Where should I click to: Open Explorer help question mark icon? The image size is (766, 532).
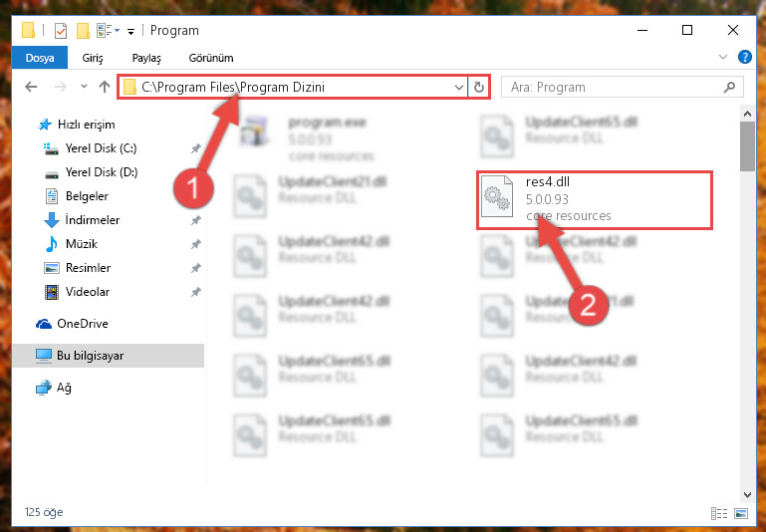(x=744, y=57)
